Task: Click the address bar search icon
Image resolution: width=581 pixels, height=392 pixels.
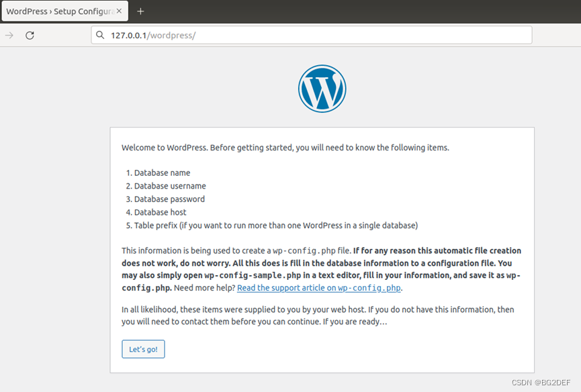Action: 100,36
